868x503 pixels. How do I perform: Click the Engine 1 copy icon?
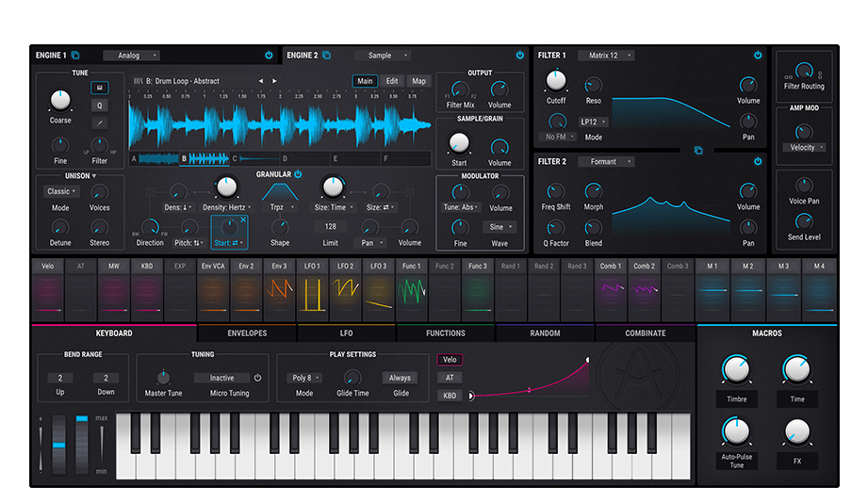pos(75,56)
